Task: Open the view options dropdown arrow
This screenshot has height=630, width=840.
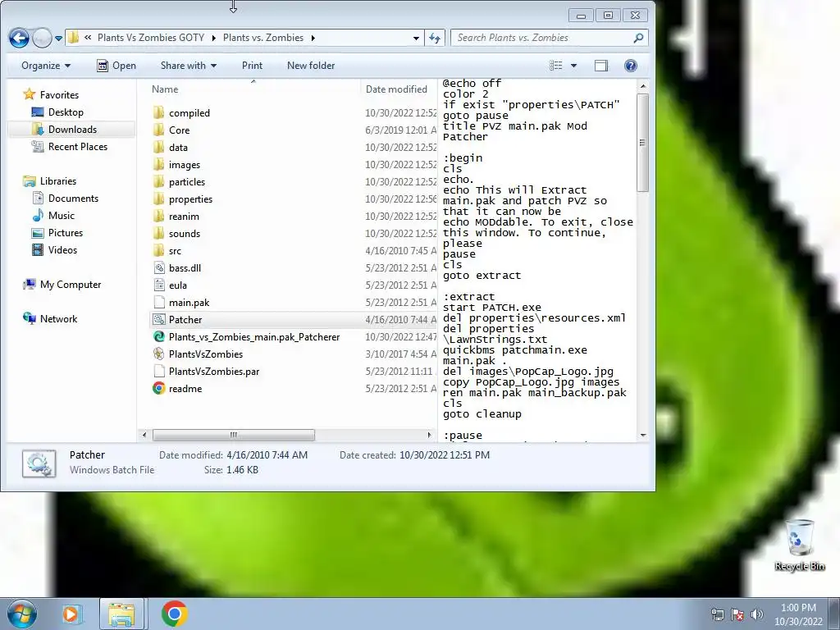Action: 573,66
